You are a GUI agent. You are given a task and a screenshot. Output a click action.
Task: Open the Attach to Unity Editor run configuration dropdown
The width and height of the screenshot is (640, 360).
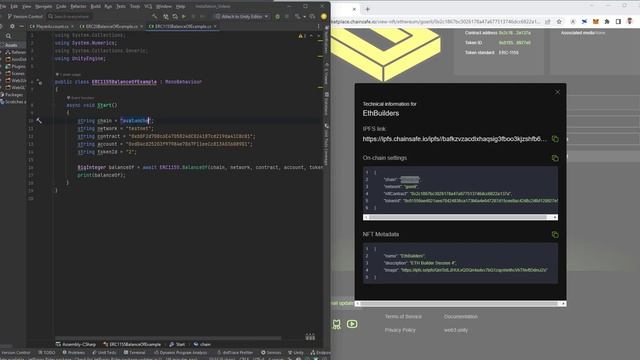click(x=242, y=16)
